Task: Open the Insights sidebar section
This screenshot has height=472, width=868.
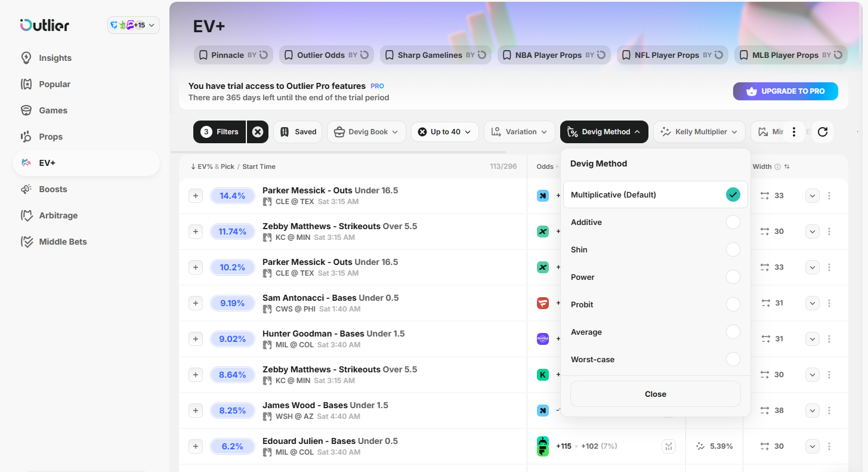Action: tap(55, 58)
